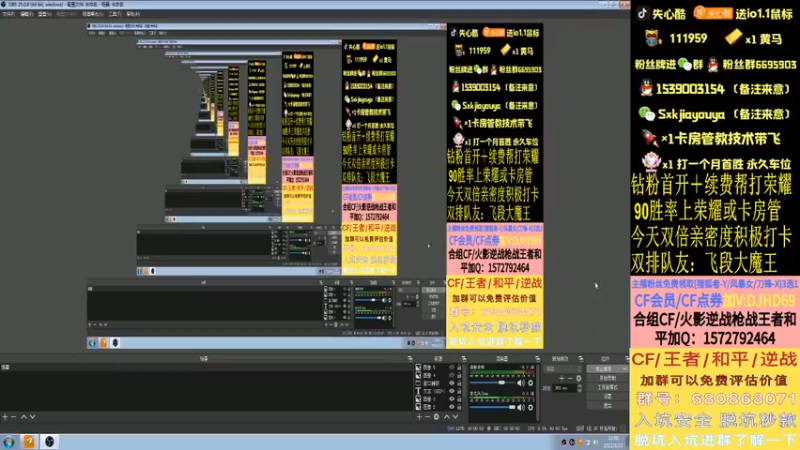800x450 pixels.
Task: Open the 工具(T) Tools menu
Action: coord(115,14)
